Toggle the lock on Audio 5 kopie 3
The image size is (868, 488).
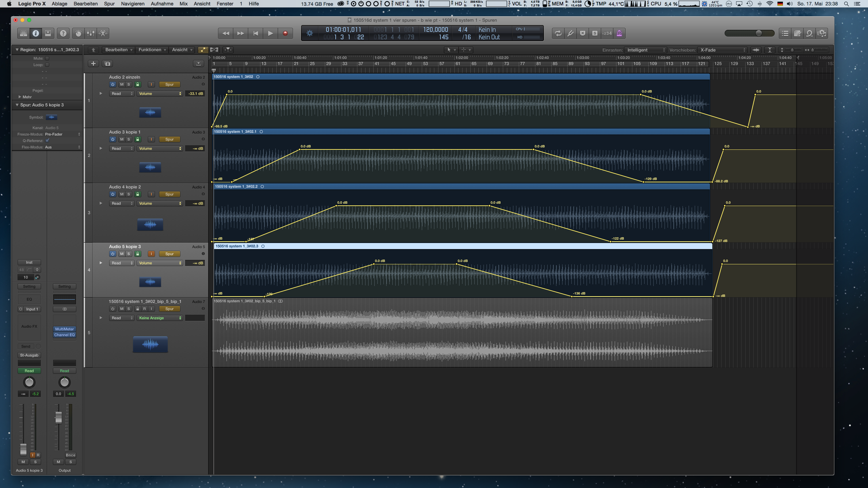click(x=138, y=254)
